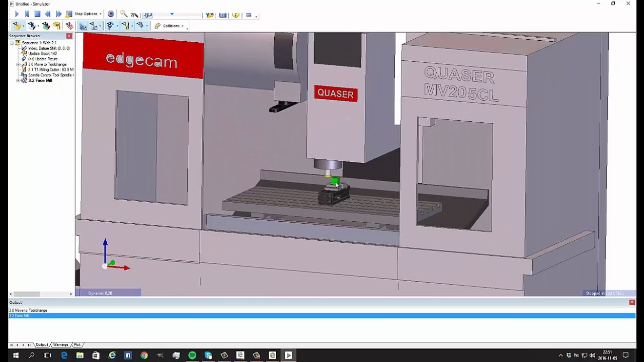Click the green and red fixture display icon
The image size is (644, 362).
[46, 26]
